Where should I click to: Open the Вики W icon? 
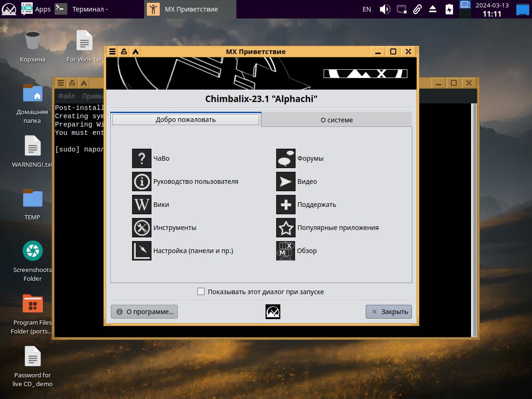point(141,205)
